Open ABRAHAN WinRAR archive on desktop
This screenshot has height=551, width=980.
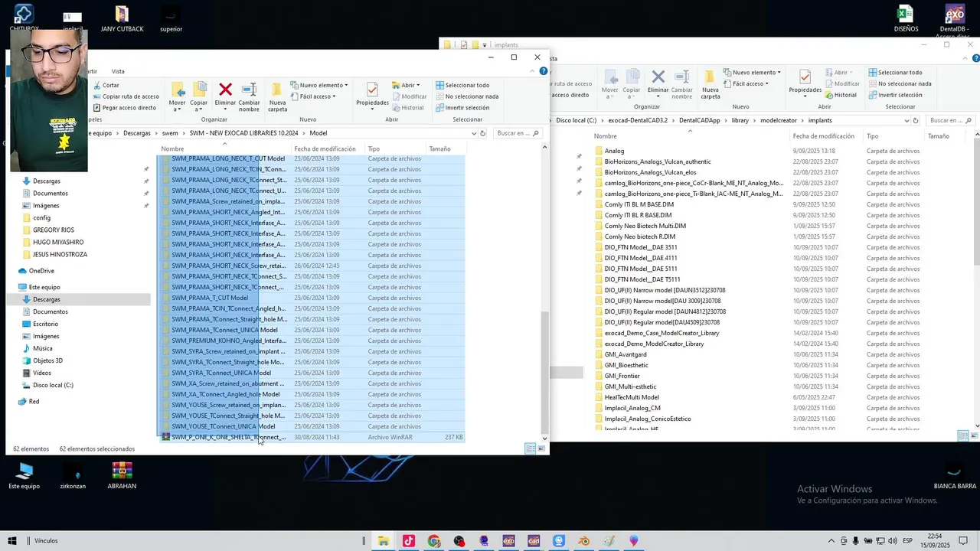pos(122,474)
